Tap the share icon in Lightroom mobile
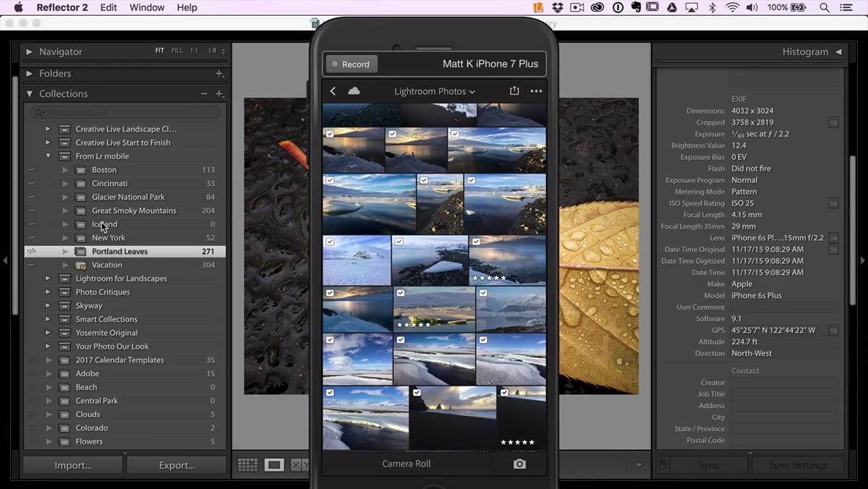868x489 pixels. [514, 91]
